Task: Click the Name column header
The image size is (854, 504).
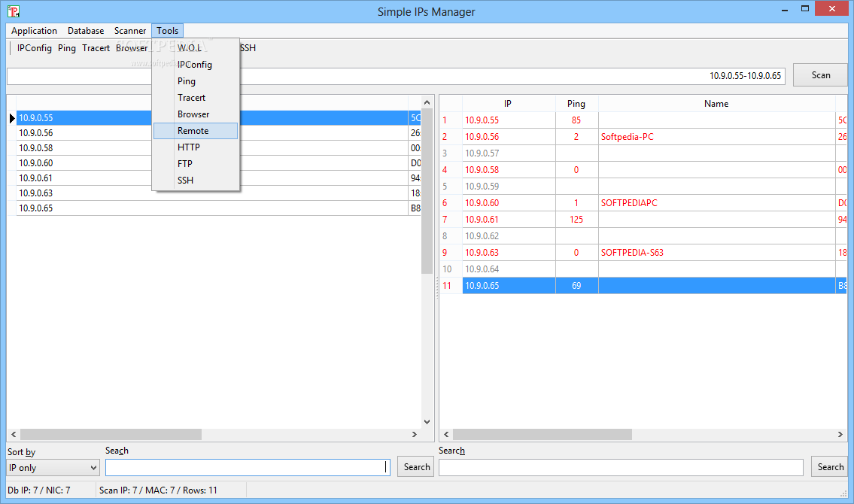Action: click(716, 103)
